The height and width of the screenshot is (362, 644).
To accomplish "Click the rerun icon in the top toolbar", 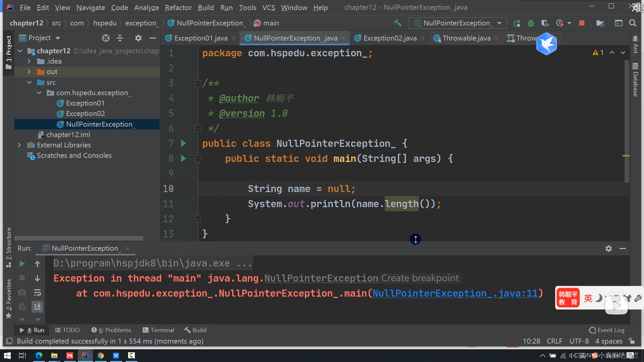I will click(517, 23).
